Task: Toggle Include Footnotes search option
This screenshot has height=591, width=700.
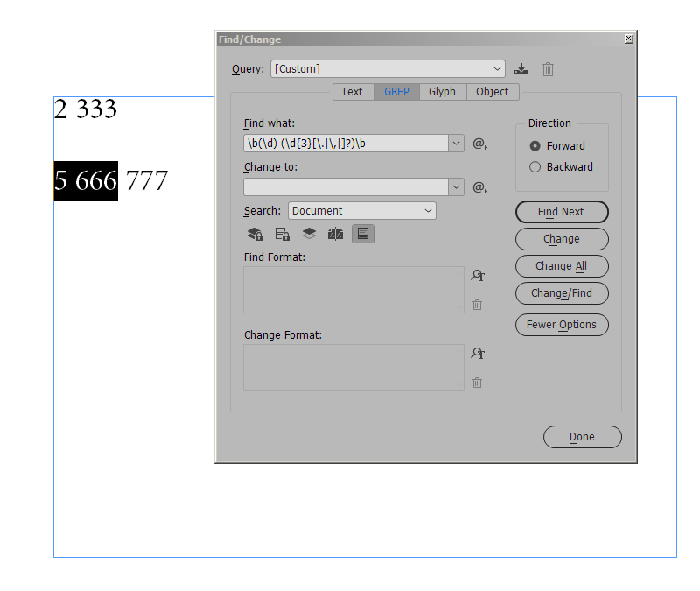Action: (363, 234)
